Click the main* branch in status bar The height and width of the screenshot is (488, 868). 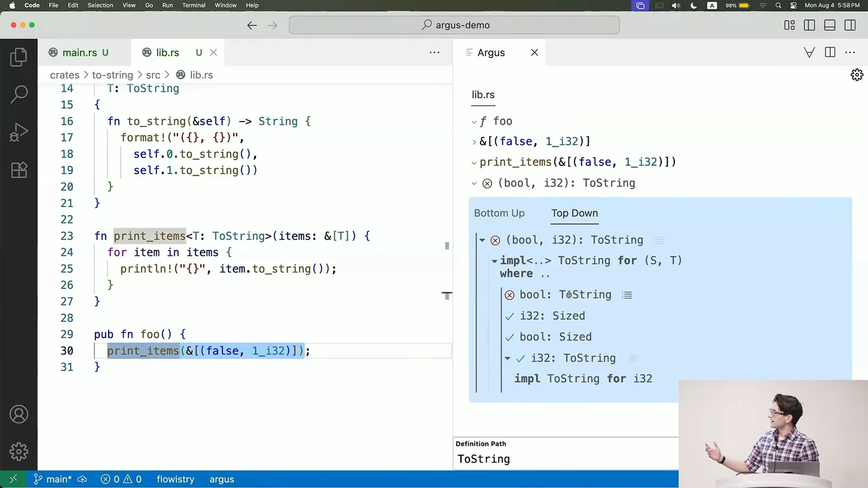pos(53,479)
